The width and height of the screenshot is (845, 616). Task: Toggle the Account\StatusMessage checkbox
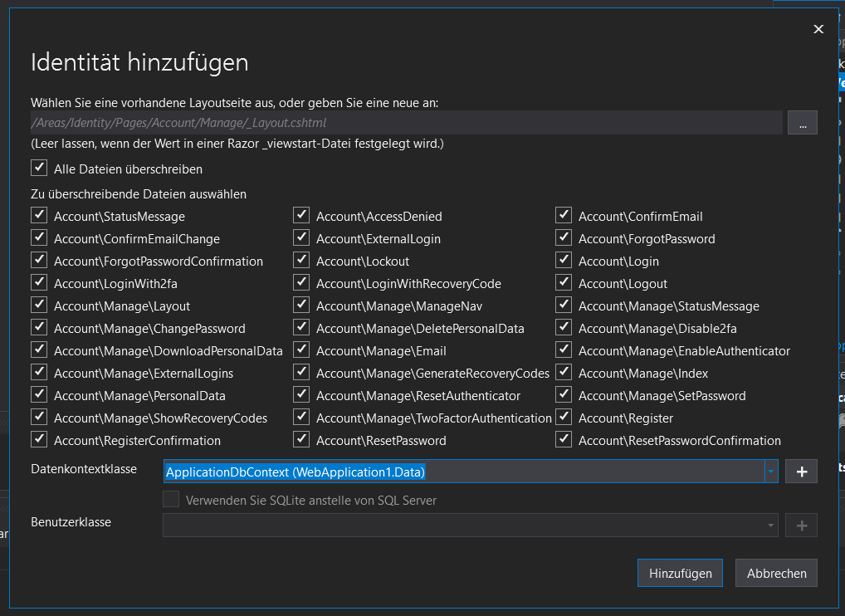tap(39, 216)
